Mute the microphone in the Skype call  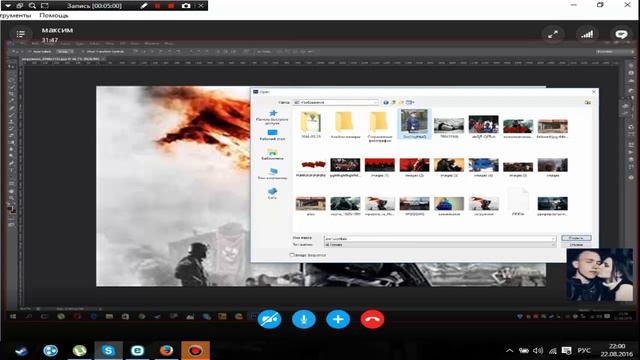pyautogui.click(x=304, y=319)
